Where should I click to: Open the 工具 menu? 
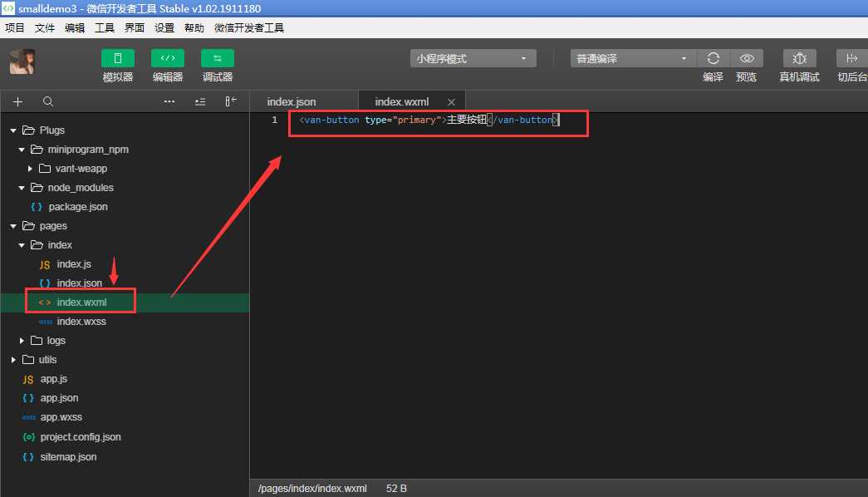(x=104, y=27)
